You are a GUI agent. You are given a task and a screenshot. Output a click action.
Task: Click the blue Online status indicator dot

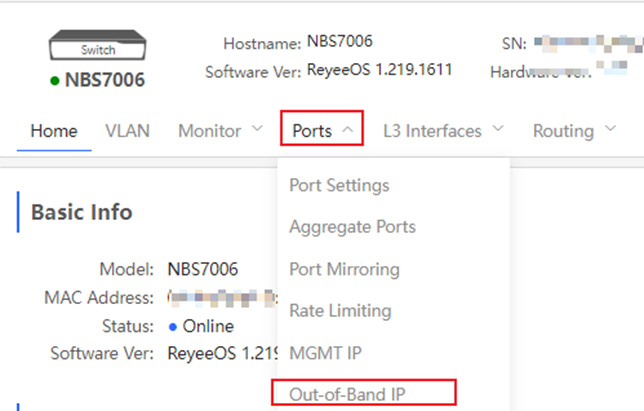[x=173, y=326]
